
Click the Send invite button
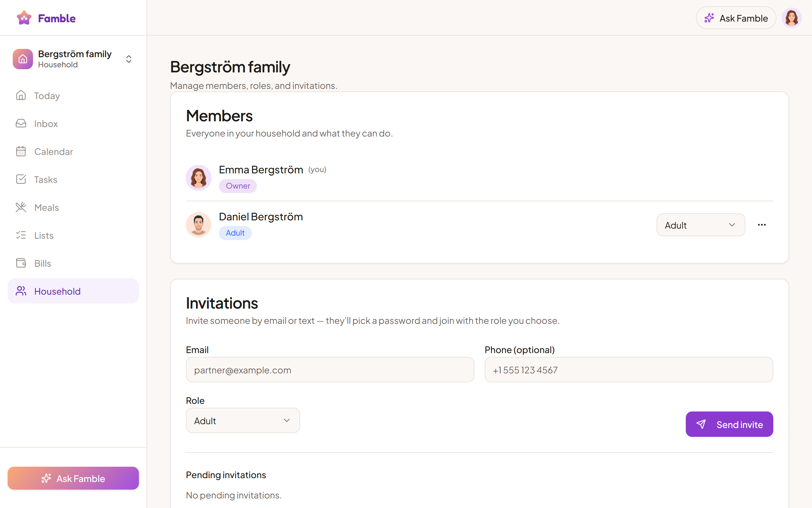click(729, 424)
